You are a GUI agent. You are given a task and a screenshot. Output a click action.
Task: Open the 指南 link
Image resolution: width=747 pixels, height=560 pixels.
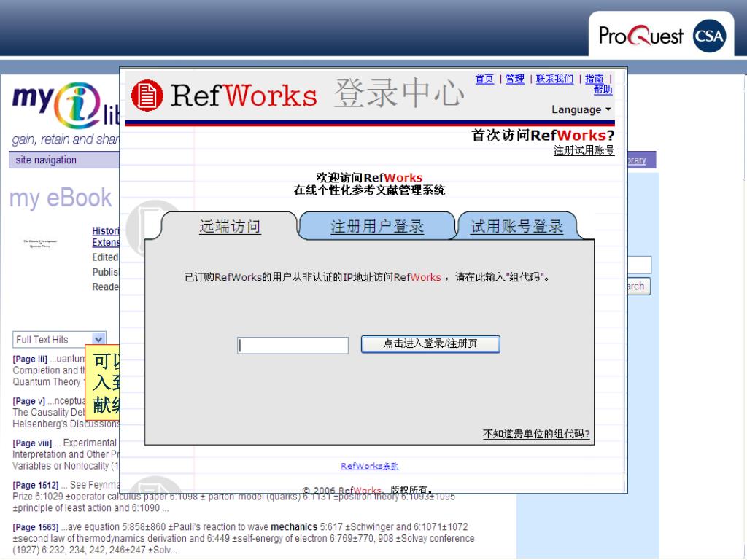(594, 79)
